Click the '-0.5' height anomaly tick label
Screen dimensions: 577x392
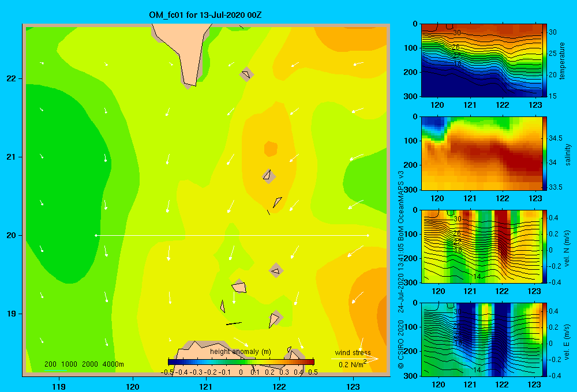167,372
